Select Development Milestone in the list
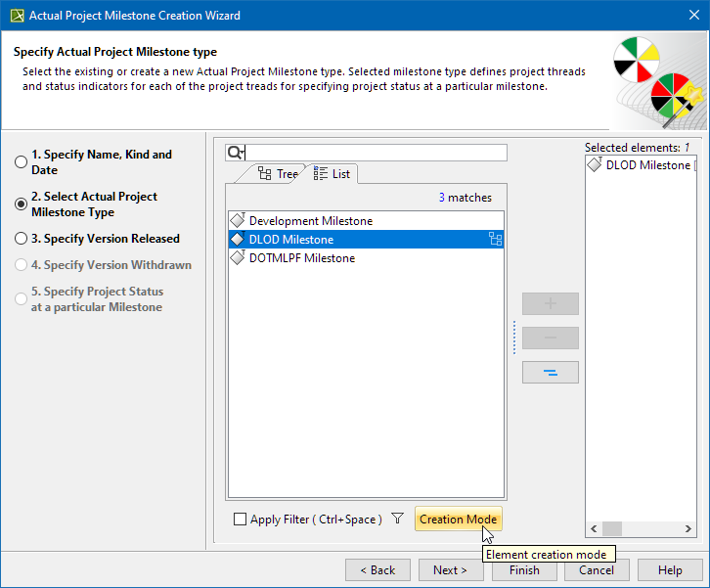The width and height of the screenshot is (710, 588). [366, 220]
